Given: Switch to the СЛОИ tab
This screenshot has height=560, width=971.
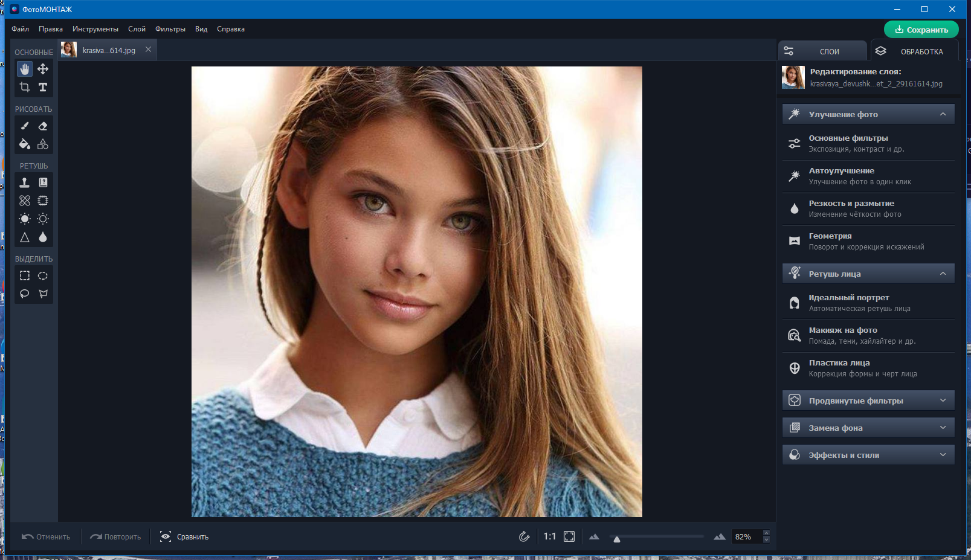Looking at the screenshot, I should 822,51.
